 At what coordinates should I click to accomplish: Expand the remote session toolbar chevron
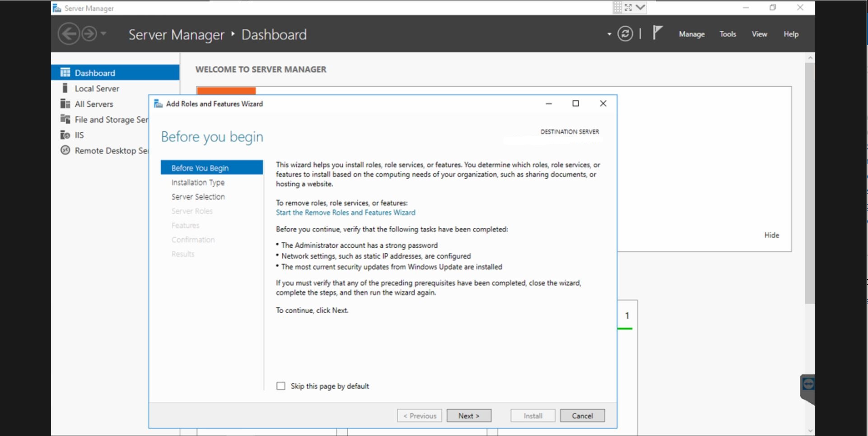click(x=640, y=7)
